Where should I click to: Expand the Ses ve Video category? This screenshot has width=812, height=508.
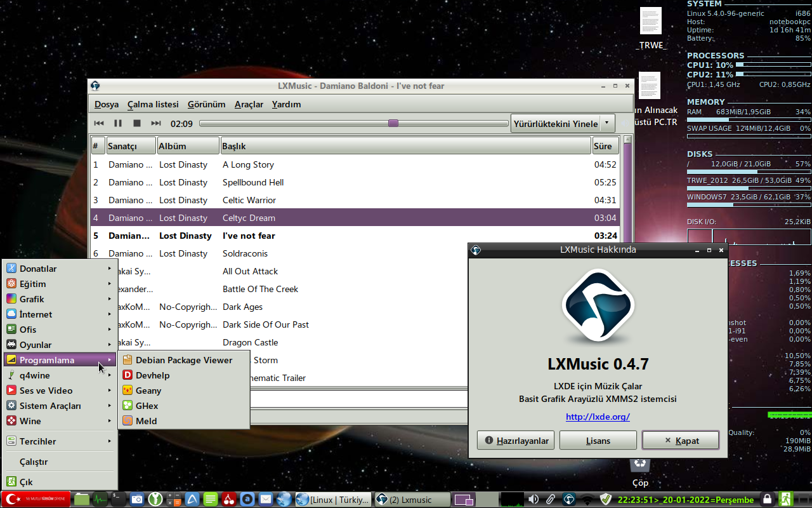coord(60,391)
